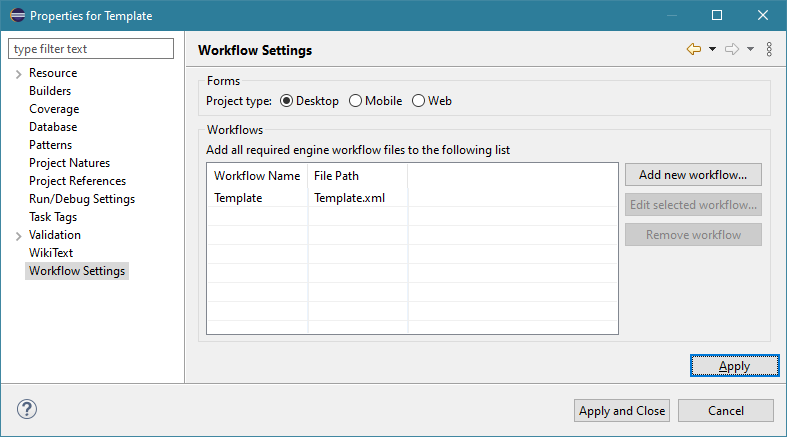
Task: Click the Cancel button
Action: (x=725, y=411)
